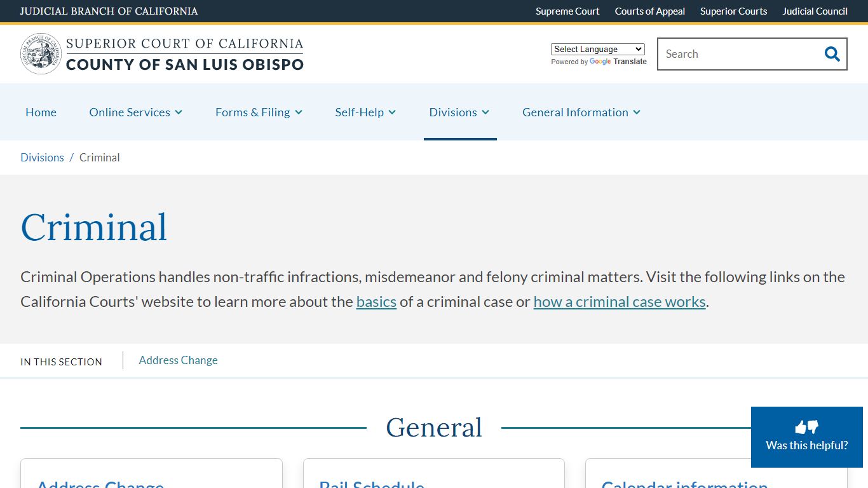Expand the Divisions menu
Screen dimensions: 868x488
tap(459, 112)
